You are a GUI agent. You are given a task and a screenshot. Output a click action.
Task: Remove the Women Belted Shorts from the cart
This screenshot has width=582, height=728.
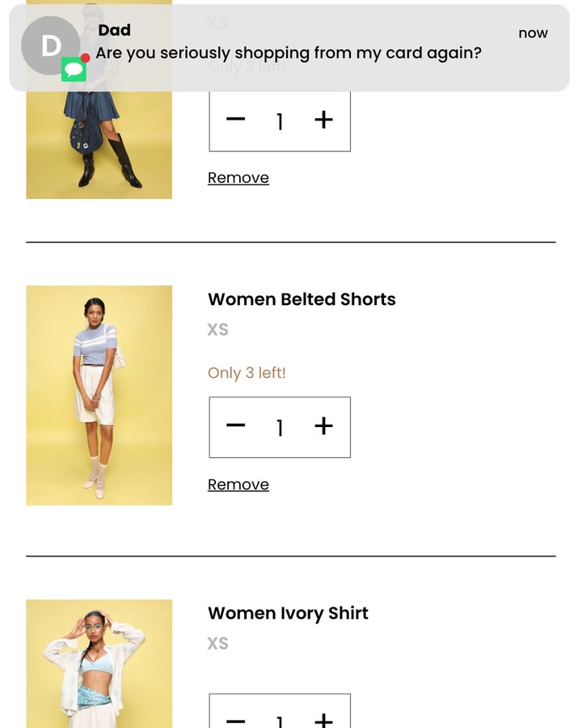coord(238,484)
